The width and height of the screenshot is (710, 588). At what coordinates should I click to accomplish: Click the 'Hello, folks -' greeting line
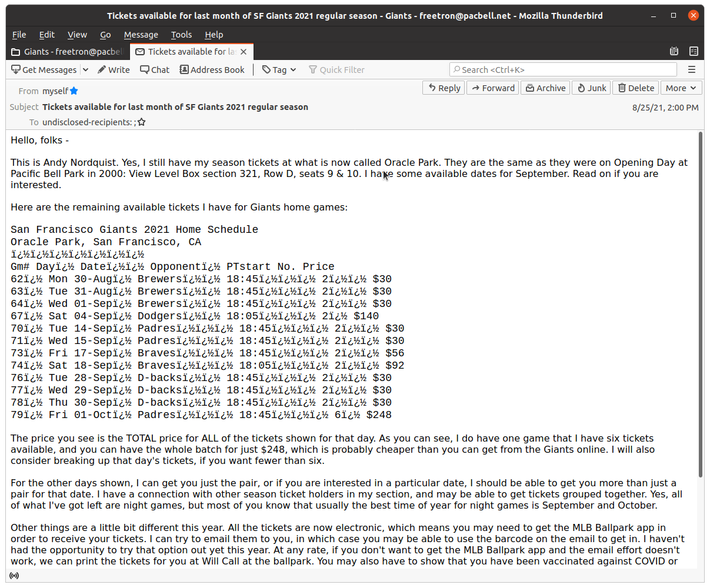click(x=40, y=141)
